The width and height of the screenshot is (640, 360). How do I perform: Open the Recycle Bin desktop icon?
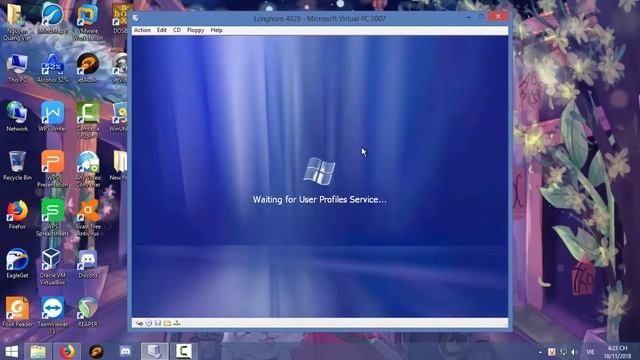[x=17, y=166]
